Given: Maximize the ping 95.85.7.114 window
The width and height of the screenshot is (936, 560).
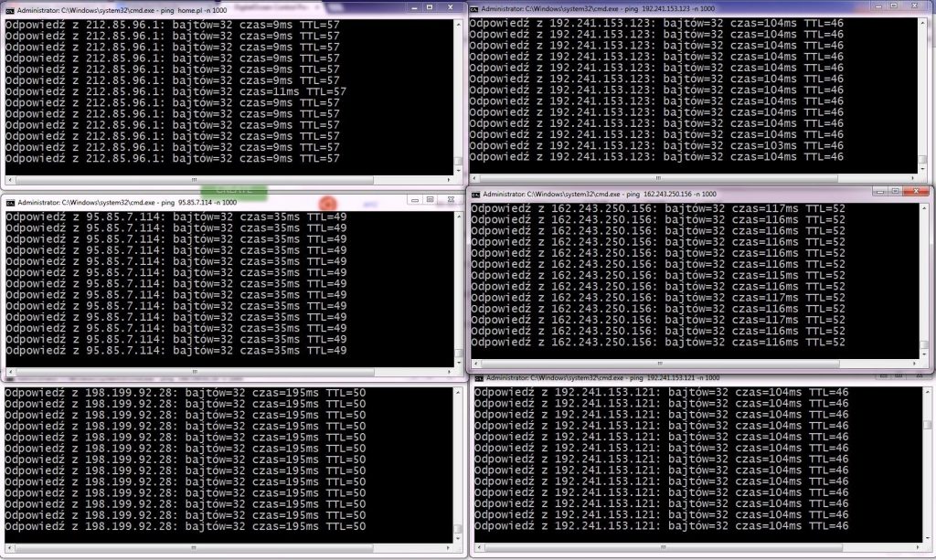Looking at the screenshot, I should pyautogui.click(x=430, y=200).
